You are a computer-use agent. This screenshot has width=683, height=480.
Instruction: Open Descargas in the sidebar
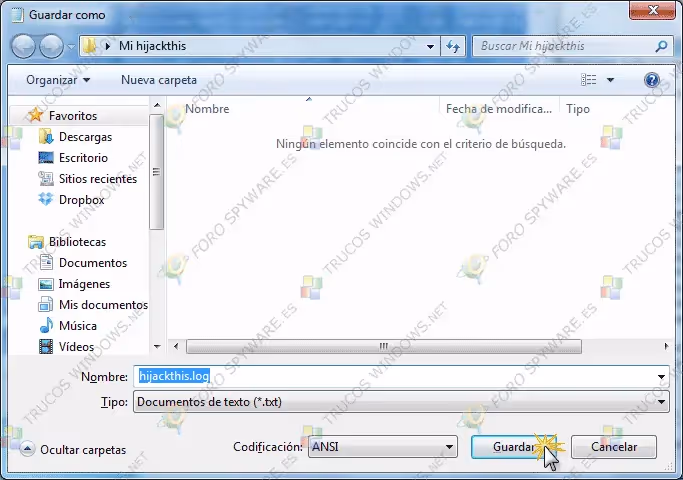(x=85, y=137)
